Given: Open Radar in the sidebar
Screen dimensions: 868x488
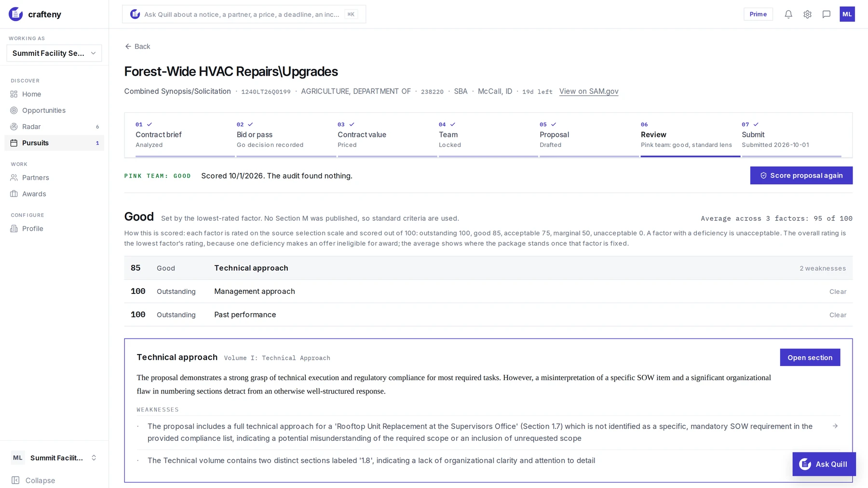Looking at the screenshot, I should click(x=54, y=127).
